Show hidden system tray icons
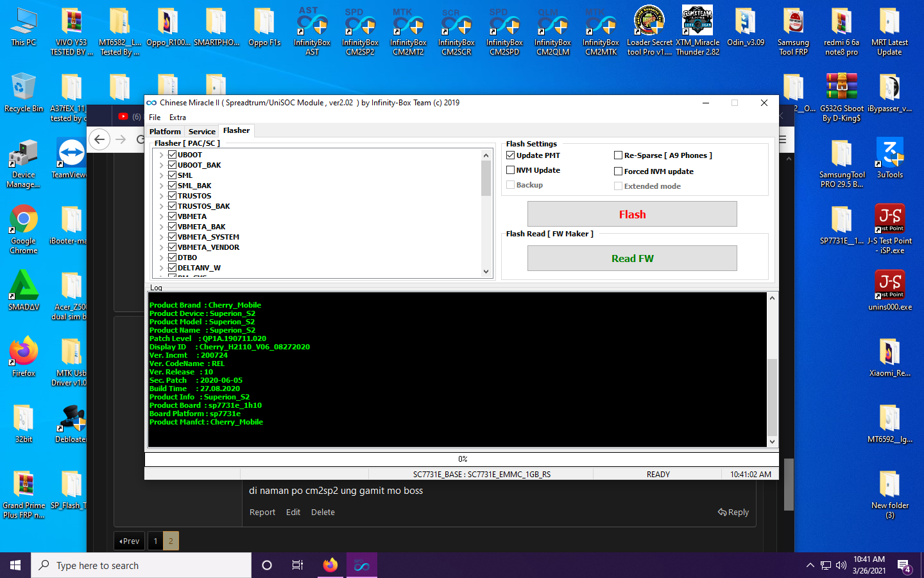924x578 pixels. point(810,565)
